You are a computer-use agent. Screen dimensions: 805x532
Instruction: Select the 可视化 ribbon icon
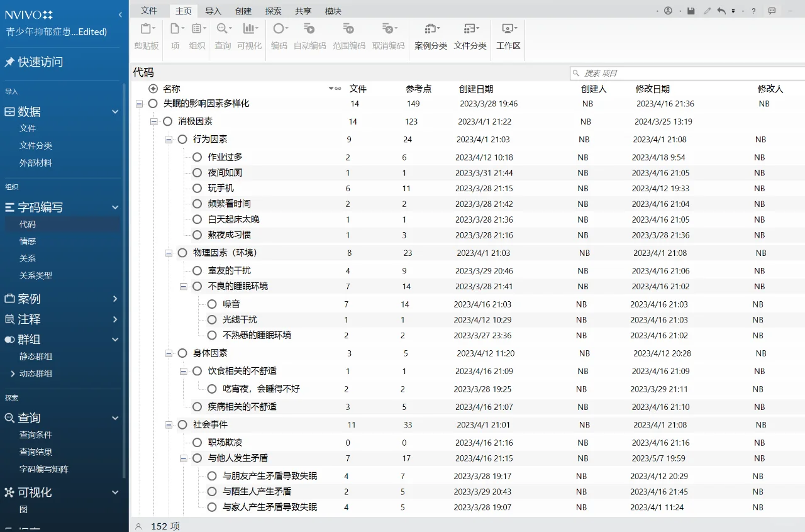coord(250,28)
